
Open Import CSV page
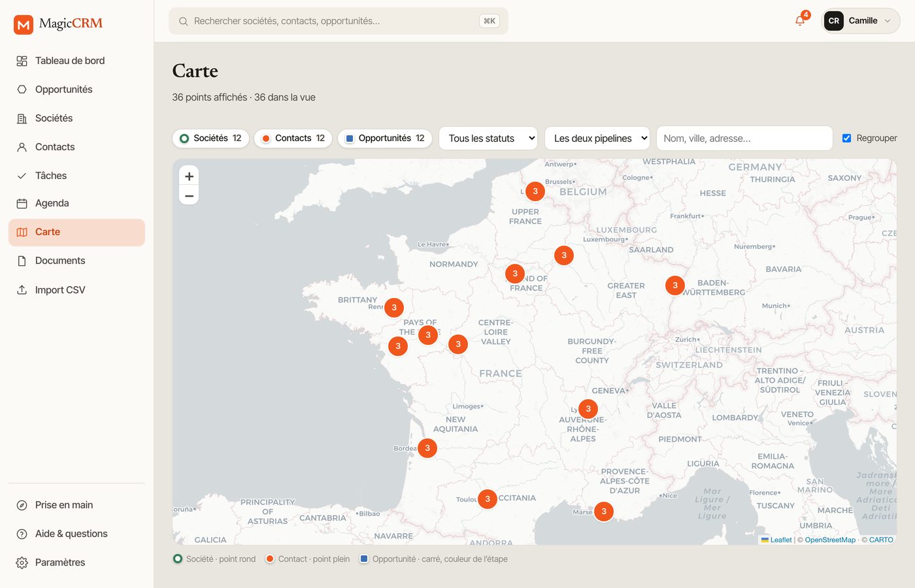click(x=76, y=289)
